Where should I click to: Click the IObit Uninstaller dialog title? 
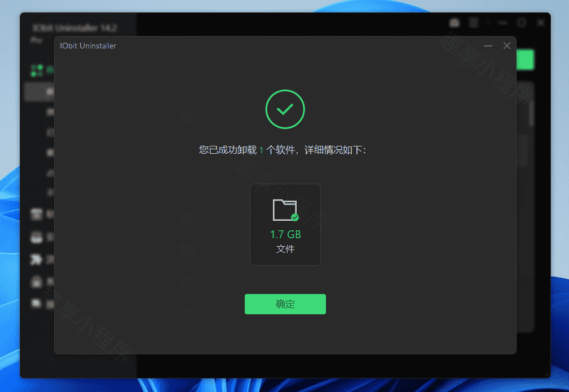pyautogui.click(x=88, y=46)
